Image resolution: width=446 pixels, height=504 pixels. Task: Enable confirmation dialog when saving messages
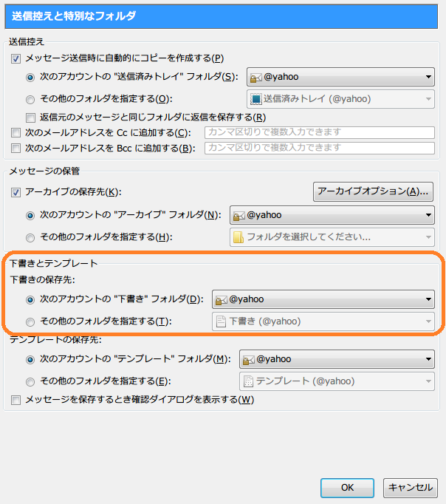(16, 400)
